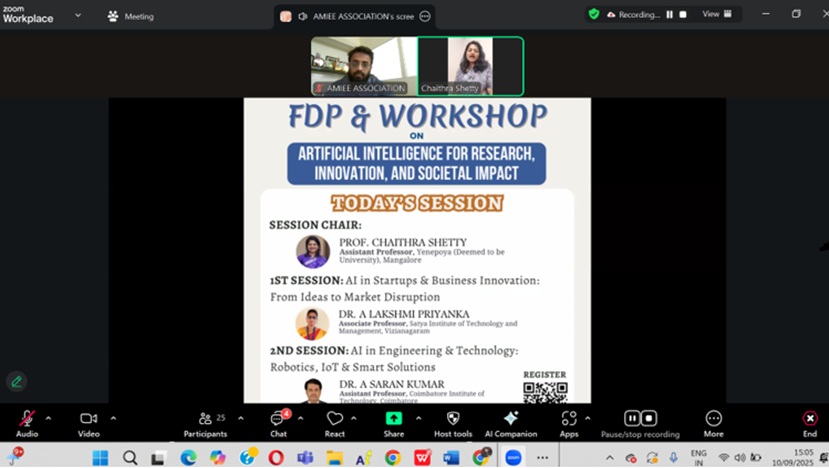
Task: Open the Apps menu in Zoom toolbar
Action: click(568, 419)
